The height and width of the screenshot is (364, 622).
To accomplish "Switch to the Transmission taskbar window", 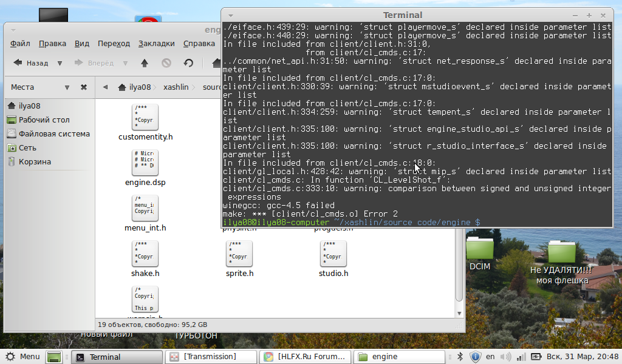I will (210, 357).
